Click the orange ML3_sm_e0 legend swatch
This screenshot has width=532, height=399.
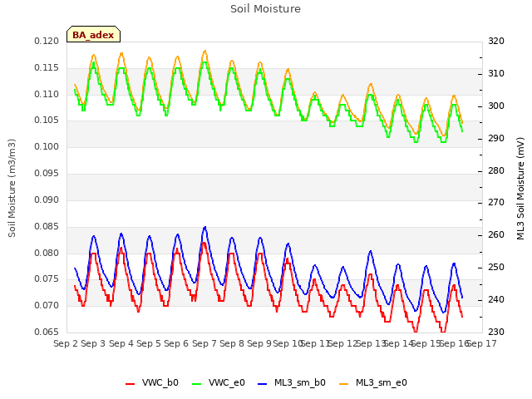[343, 384]
